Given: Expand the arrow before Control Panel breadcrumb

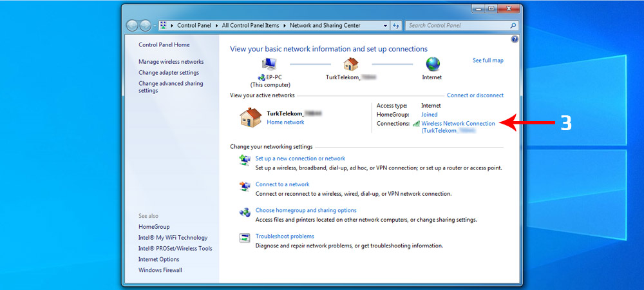Looking at the screenshot, I should coord(172,26).
